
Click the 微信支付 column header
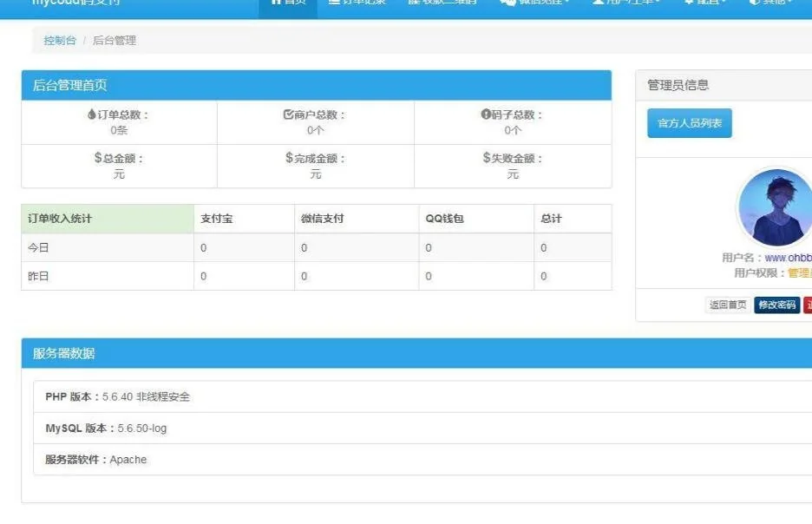[322, 219]
